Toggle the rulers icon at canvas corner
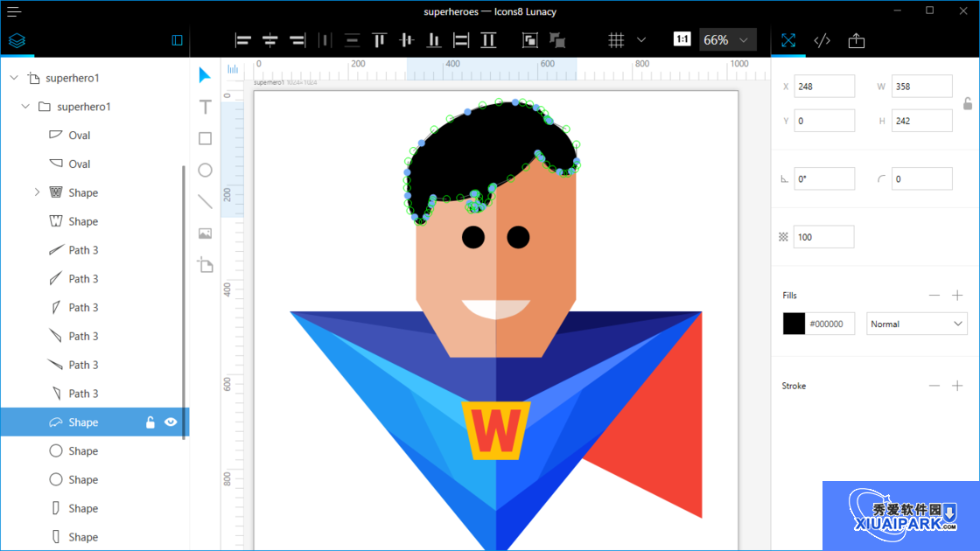This screenshot has width=980, height=551. [233, 69]
